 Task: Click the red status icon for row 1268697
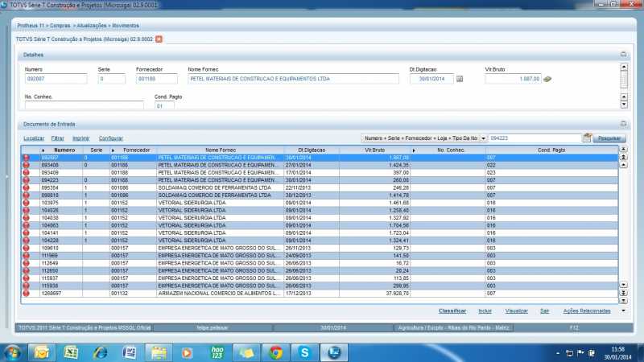[x=27, y=294]
